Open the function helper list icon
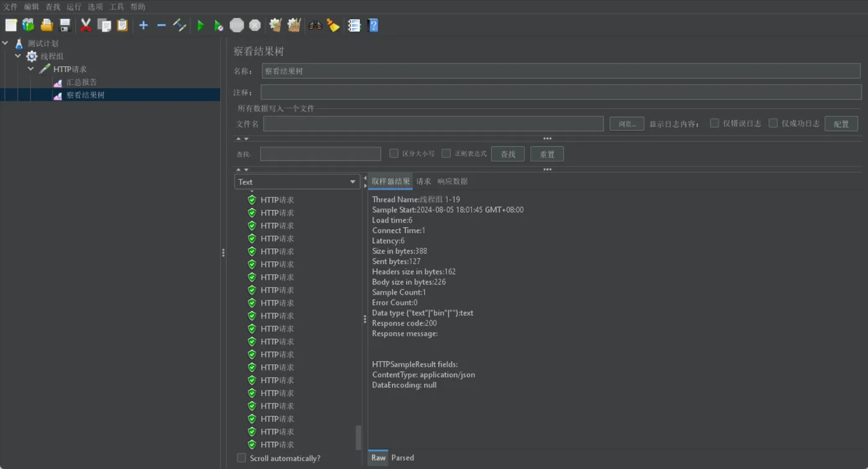Viewport: 868px width, 469px height. tap(354, 25)
